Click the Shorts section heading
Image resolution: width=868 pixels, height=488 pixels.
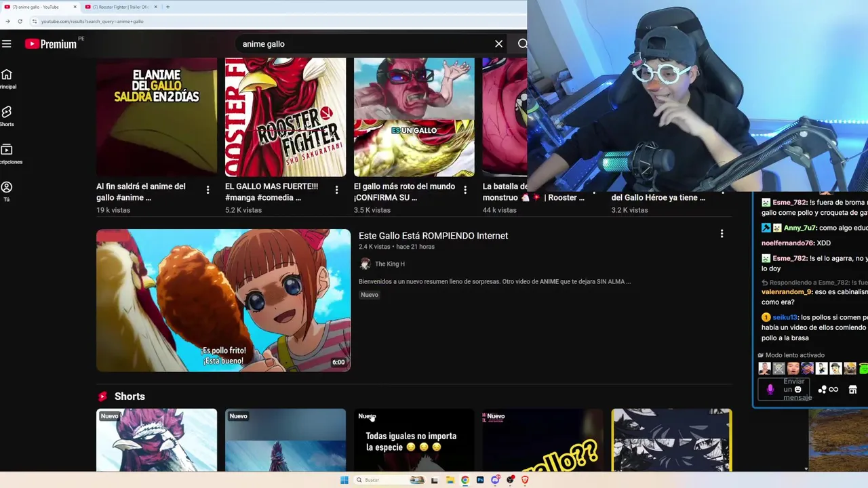[x=130, y=396]
